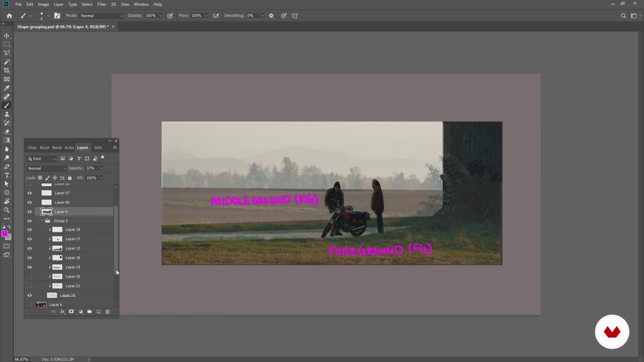Add a layer mask from panel footer
The width and height of the screenshot is (644, 362).
click(71, 312)
